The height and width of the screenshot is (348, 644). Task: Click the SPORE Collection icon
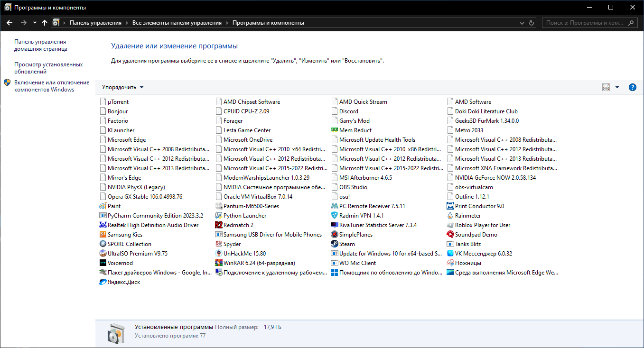(x=103, y=244)
